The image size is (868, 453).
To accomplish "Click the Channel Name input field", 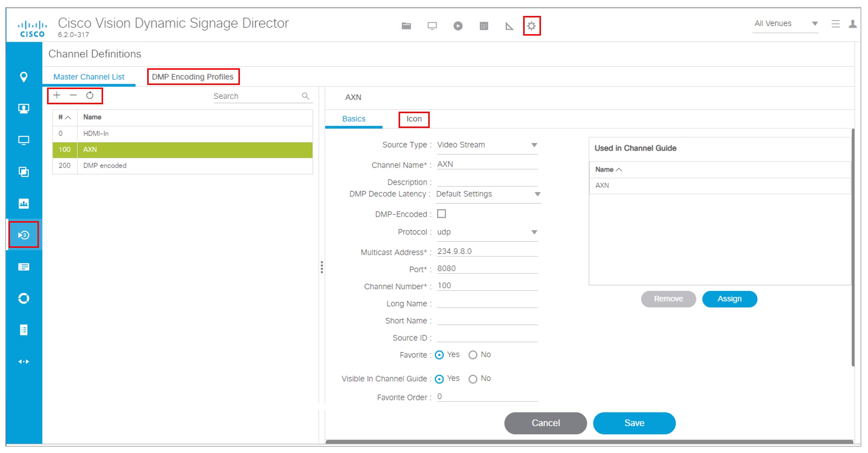I will 487,164.
